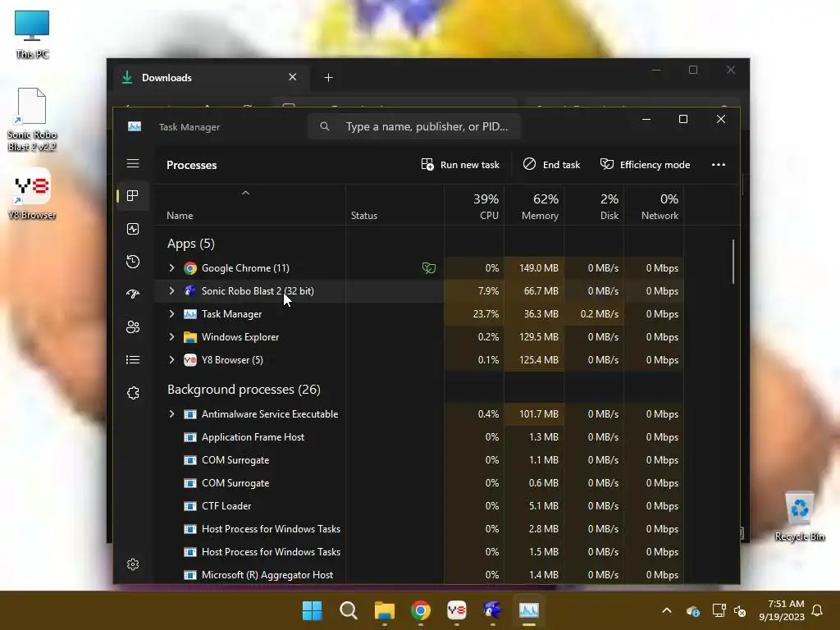Viewport: 840px width, 630px height.
Task: Click the Apps (5) group heading
Action: point(190,243)
